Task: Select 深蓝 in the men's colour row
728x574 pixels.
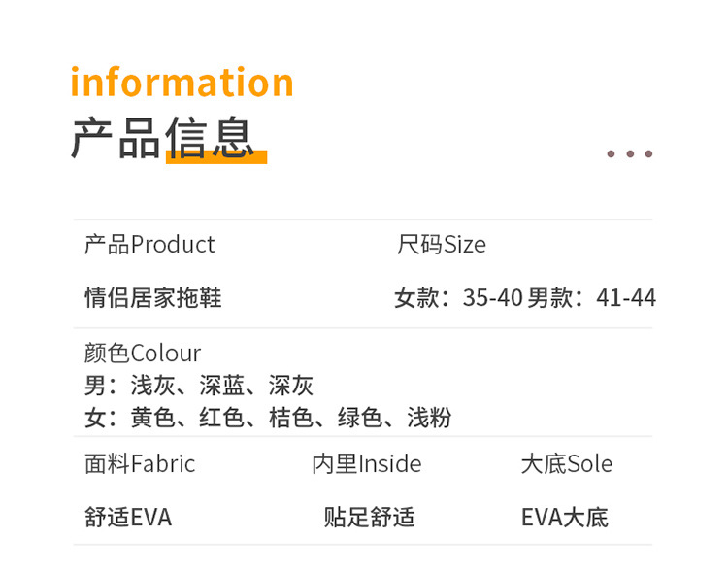Action: pyautogui.click(x=222, y=386)
